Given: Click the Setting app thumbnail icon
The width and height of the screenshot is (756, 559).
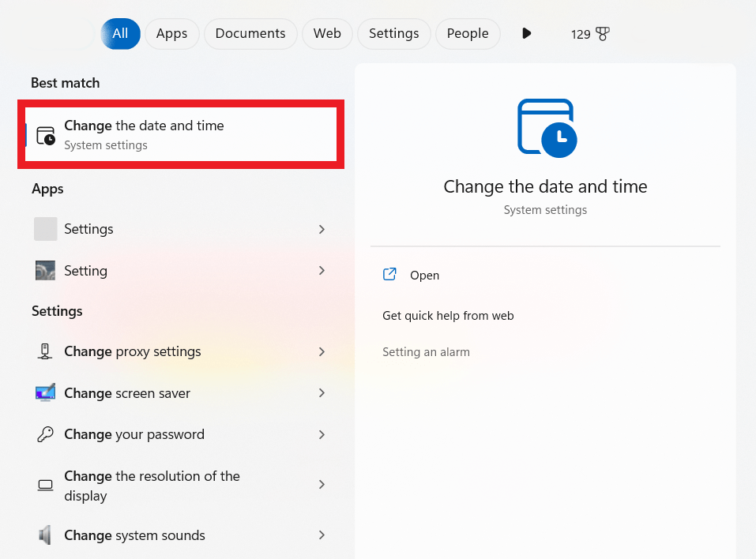Looking at the screenshot, I should [45, 270].
